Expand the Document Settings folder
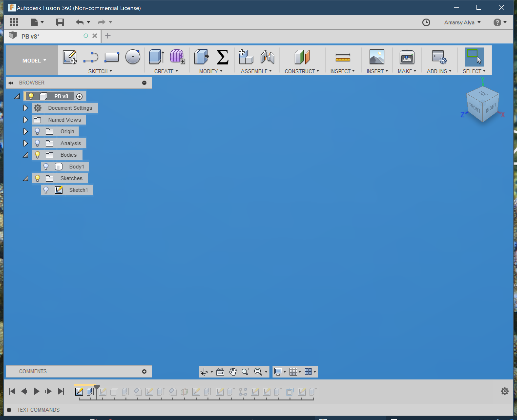Image resolution: width=517 pixels, height=420 pixels. tap(25, 108)
